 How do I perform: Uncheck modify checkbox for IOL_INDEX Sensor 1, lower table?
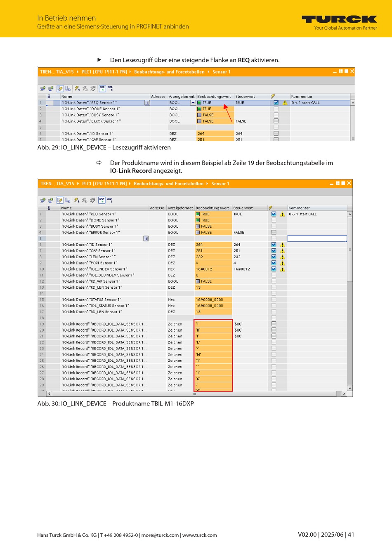[x=274, y=269]
